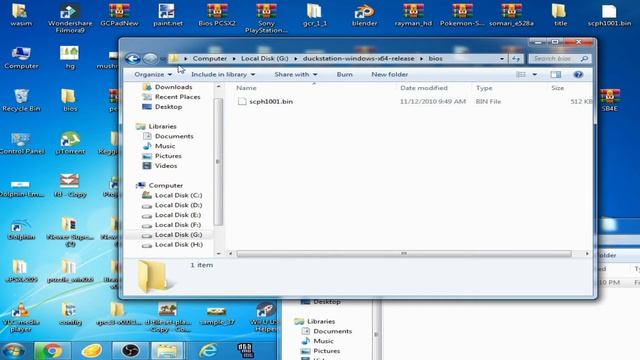Select the somari_e528a archive icon
Viewport: 640px width, 360px height.
point(511,15)
